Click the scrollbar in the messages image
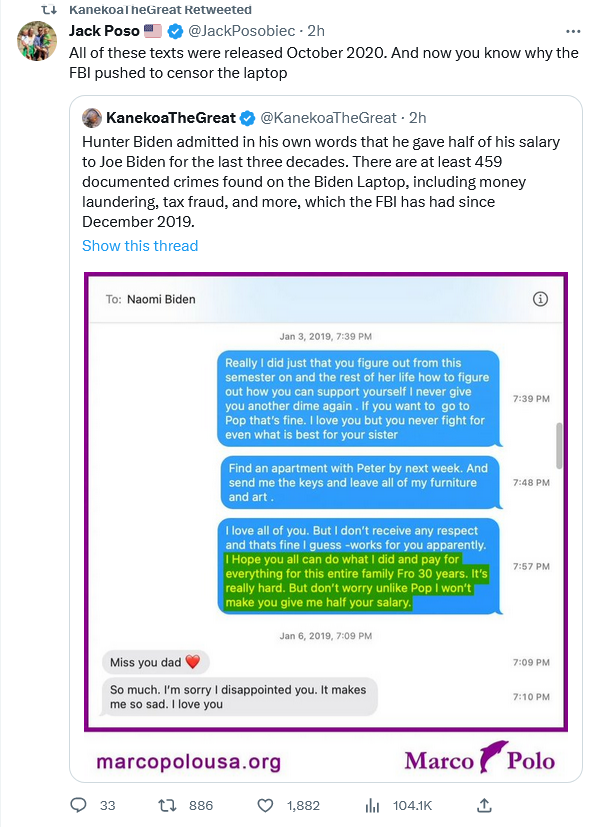The height and width of the screenshot is (827, 598). [559, 446]
